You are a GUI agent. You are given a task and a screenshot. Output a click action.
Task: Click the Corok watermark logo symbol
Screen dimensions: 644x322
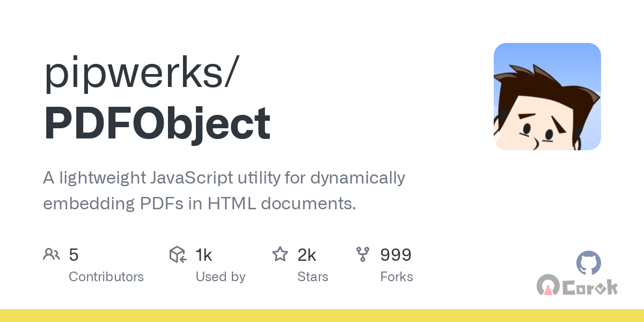coord(548,286)
